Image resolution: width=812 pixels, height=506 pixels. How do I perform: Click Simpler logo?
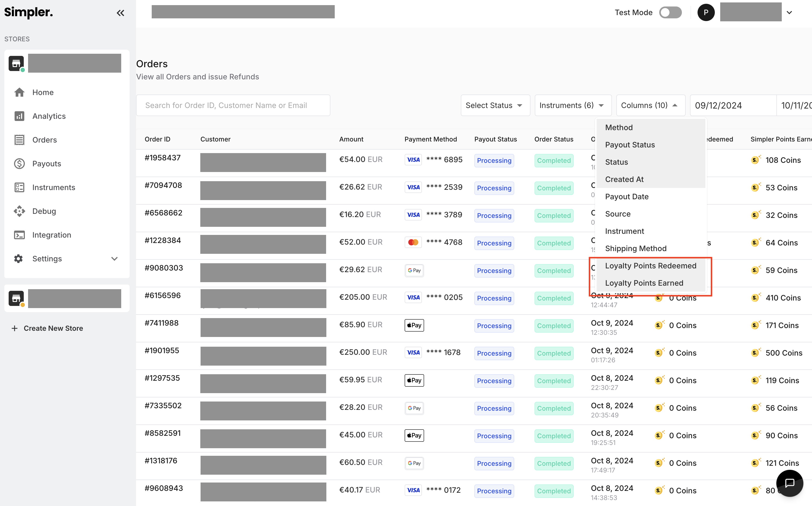coord(28,12)
